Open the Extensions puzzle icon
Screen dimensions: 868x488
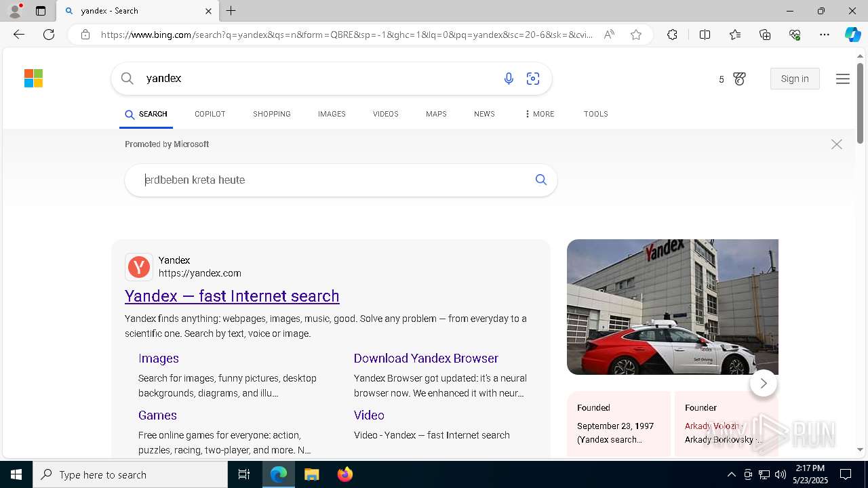pos(672,35)
